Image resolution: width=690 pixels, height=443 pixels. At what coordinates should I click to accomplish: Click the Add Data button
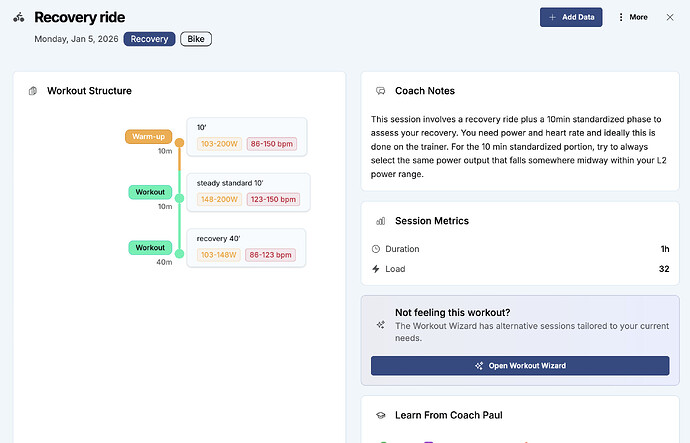[571, 17]
